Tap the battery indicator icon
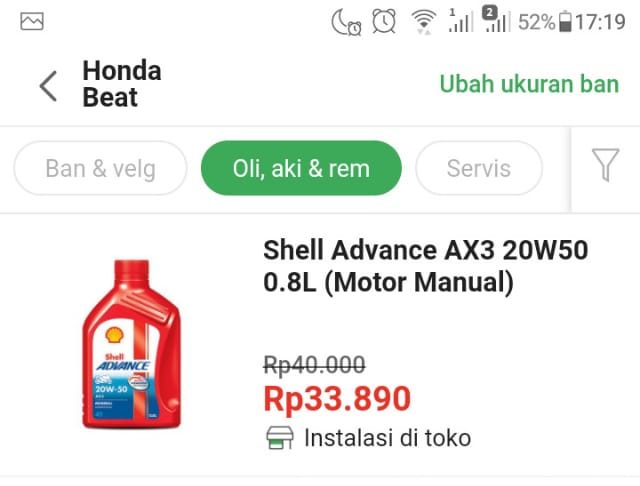The width and height of the screenshot is (640, 486). click(565, 22)
